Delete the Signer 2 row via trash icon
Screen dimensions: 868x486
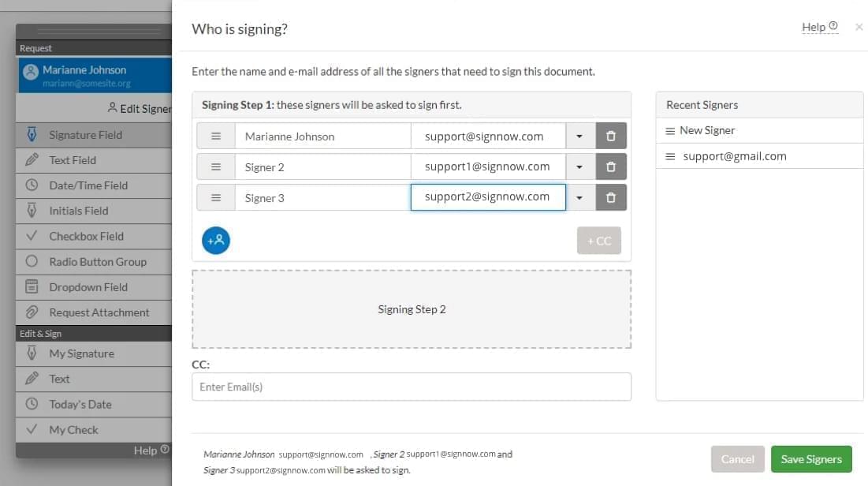tap(610, 166)
